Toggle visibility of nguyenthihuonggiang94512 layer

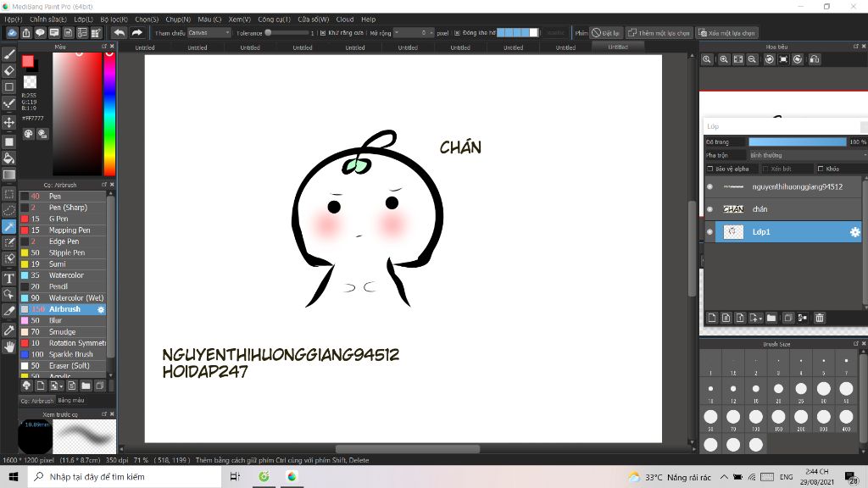[x=709, y=186]
